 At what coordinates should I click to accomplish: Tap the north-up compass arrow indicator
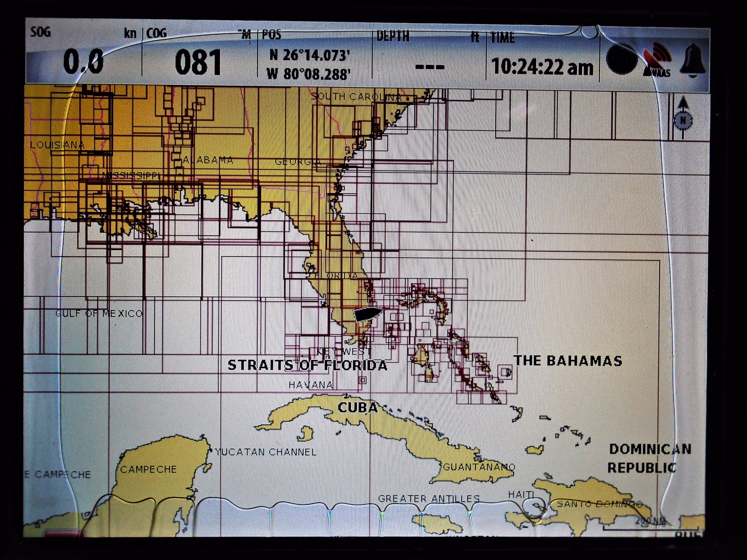(683, 118)
